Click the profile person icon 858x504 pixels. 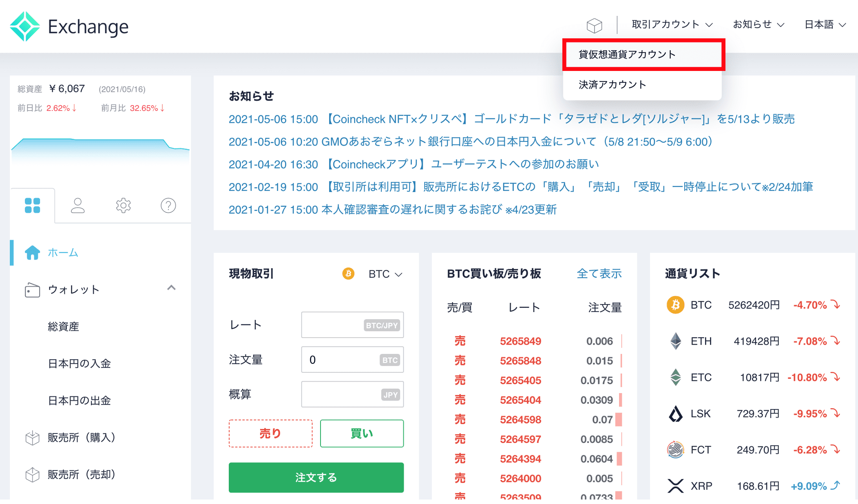[x=78, y=206]
